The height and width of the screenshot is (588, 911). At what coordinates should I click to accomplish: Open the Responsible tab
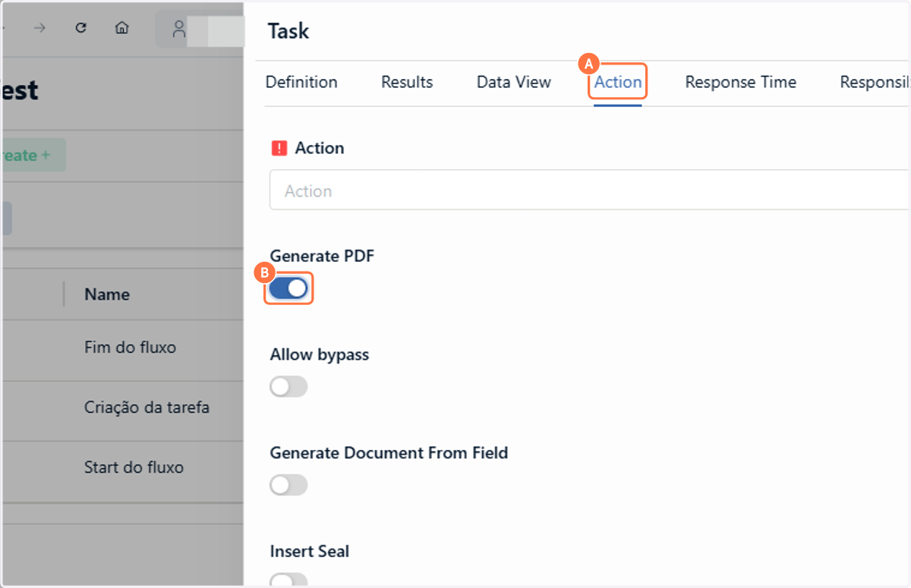coord(875,82)
